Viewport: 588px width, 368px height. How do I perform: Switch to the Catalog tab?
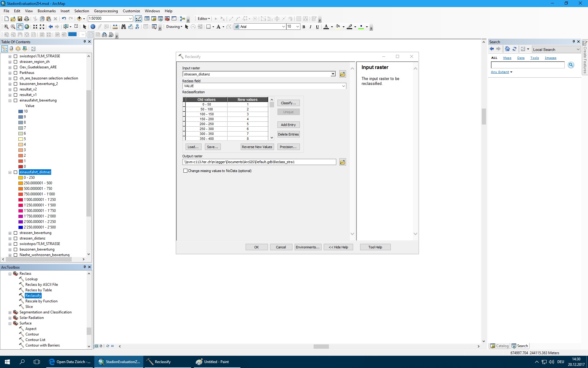coord(499,346)
